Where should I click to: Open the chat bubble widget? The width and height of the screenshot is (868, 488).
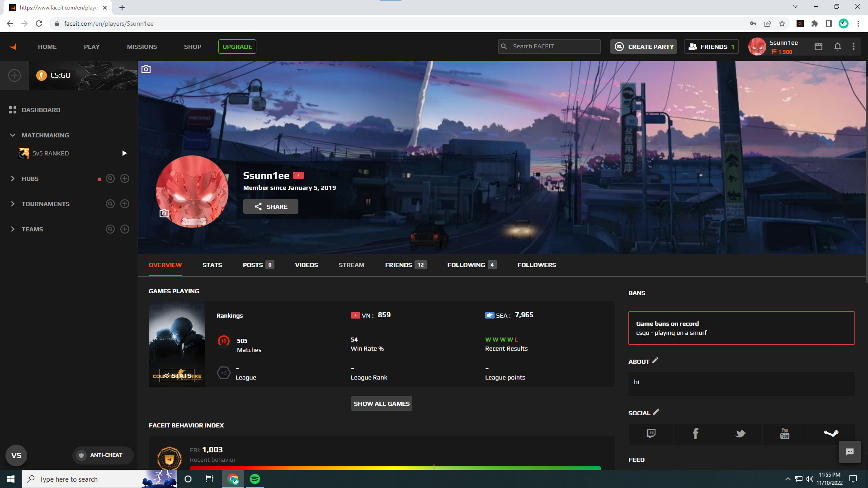click(x=849, y=452)
